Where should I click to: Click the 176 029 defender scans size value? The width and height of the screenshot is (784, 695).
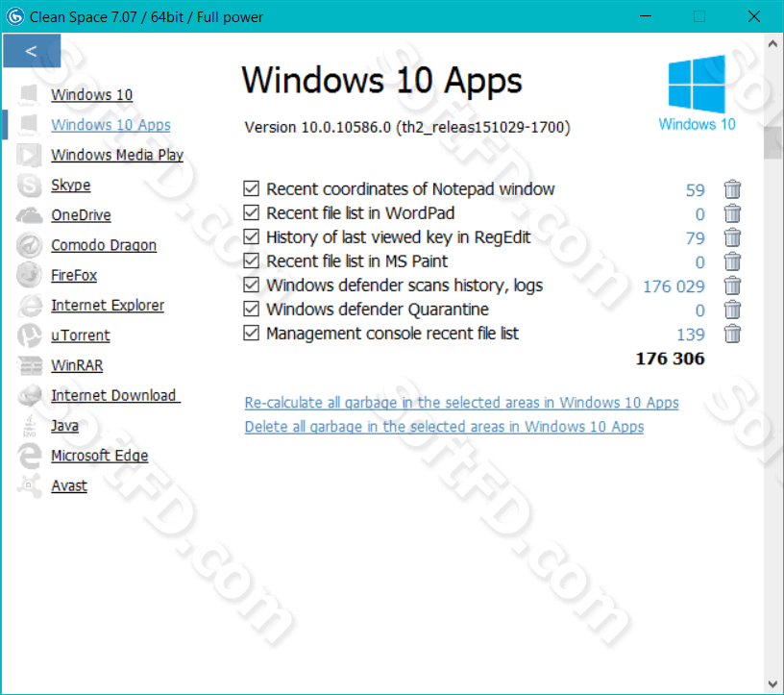pos(674,286)
